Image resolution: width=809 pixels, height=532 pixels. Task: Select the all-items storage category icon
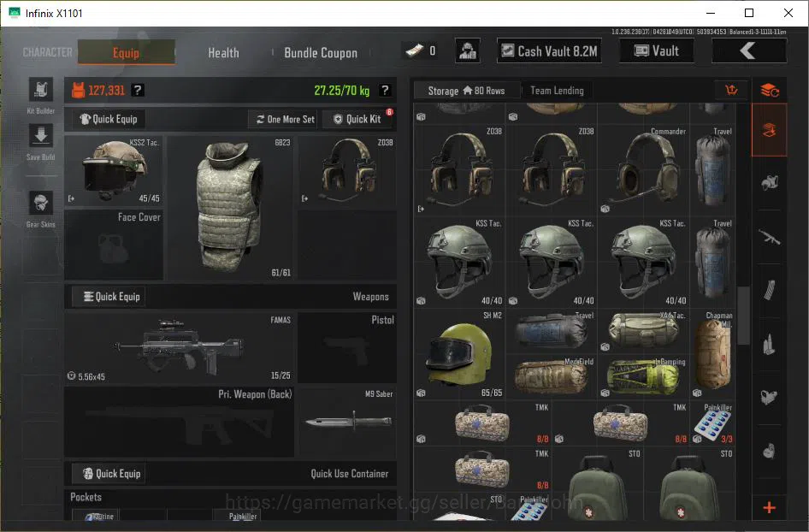(x=770, y=130)
